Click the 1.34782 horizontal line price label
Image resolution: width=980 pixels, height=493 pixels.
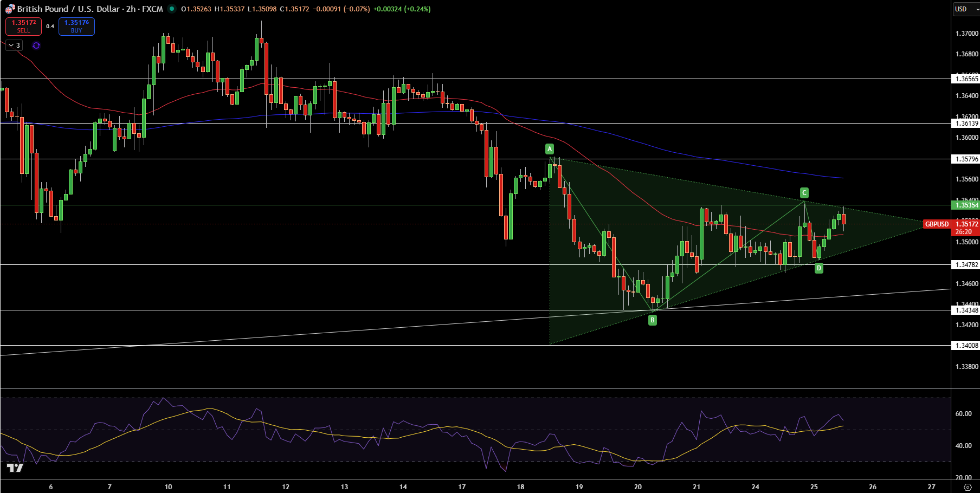[x=966, y=265]
